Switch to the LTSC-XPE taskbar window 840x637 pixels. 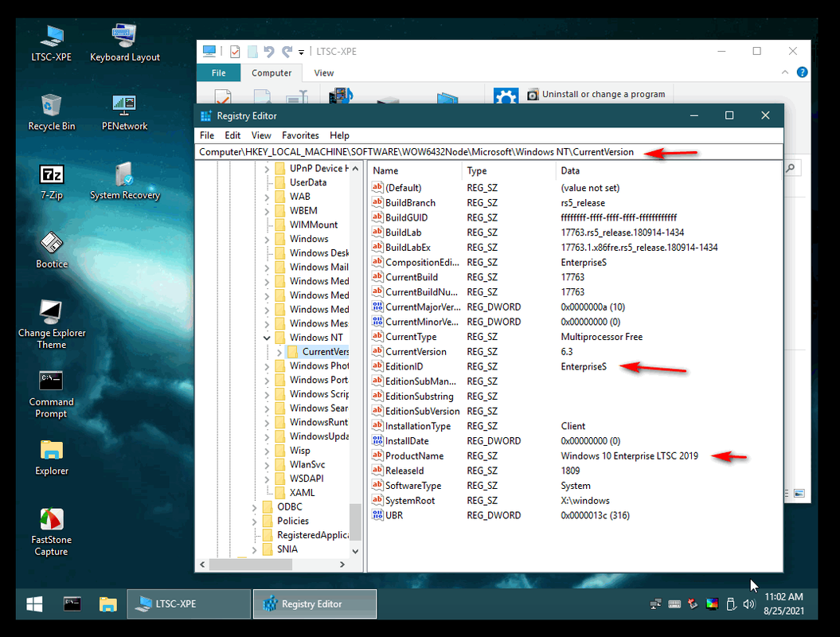[x=189, y=604]
